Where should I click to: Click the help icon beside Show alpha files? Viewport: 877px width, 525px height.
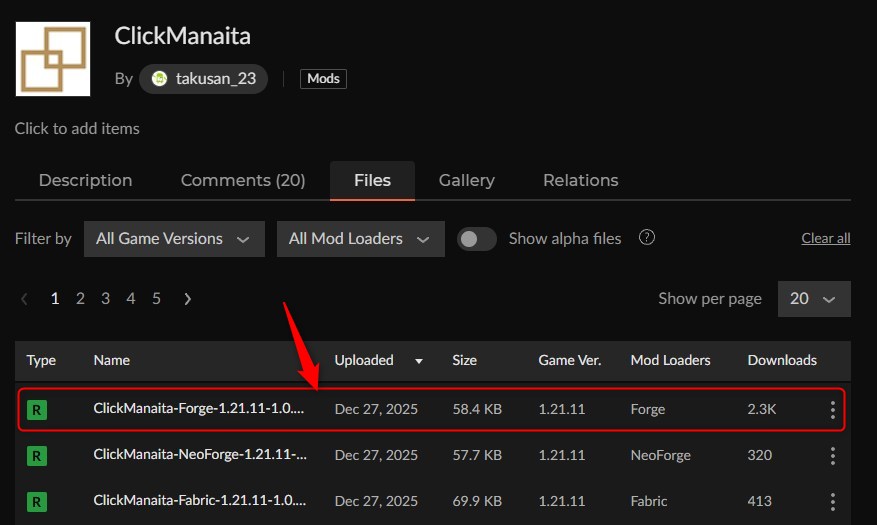point(647,238)
